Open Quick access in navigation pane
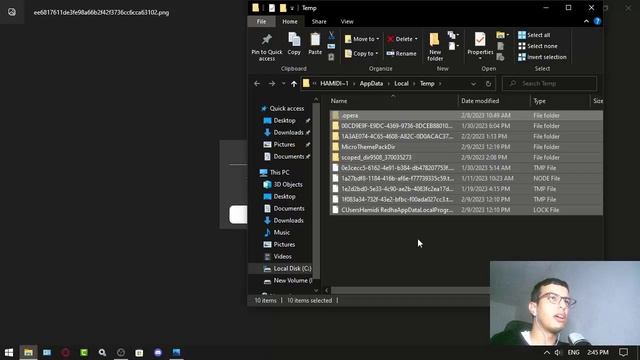Viewport: 640px width, 360px height. tap(282, 109)
